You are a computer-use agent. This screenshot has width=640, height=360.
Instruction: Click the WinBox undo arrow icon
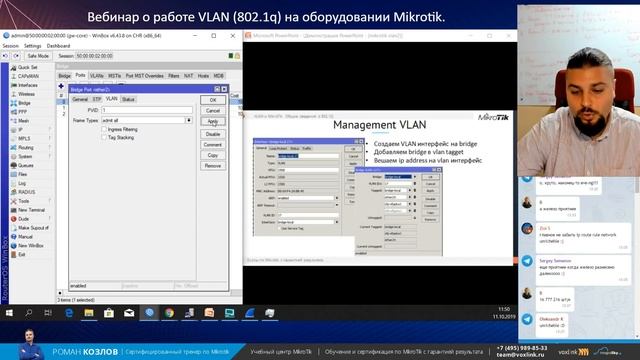click(x=5, y=56)
